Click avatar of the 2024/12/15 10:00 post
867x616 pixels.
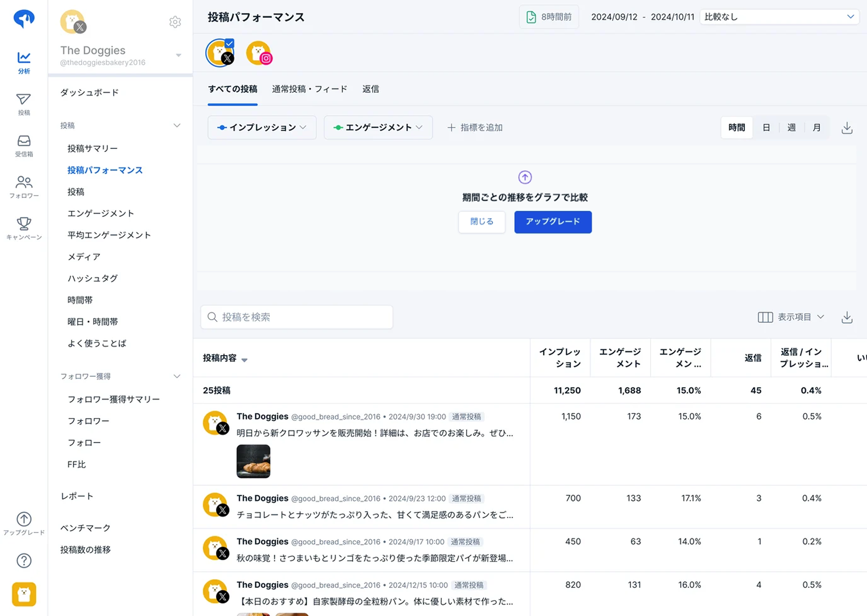215,591
